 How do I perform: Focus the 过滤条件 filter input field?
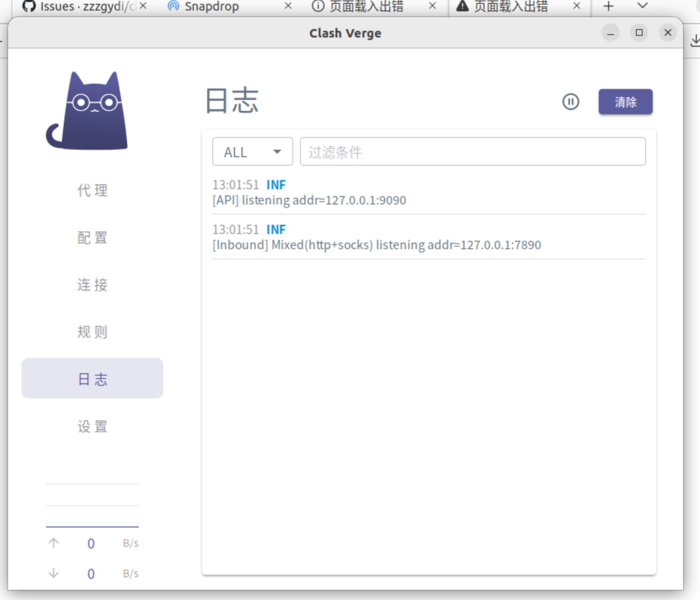[473, 151]
